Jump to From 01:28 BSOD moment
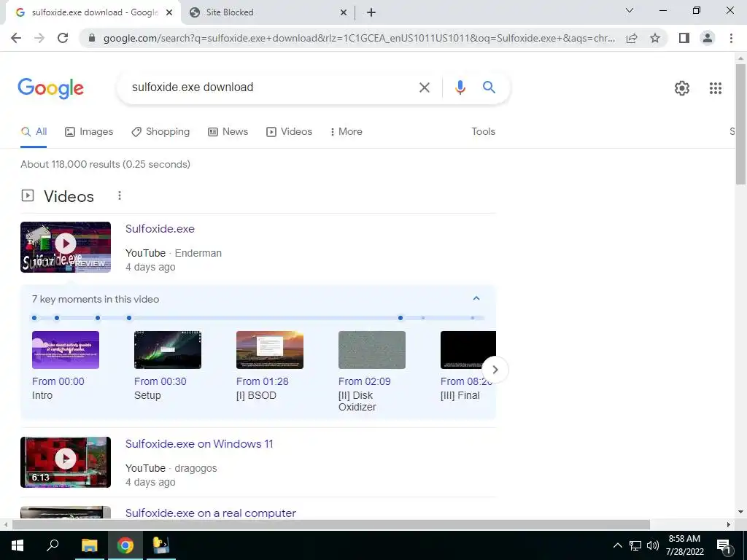This screenshot has width=747, height=560. (262, 381)
